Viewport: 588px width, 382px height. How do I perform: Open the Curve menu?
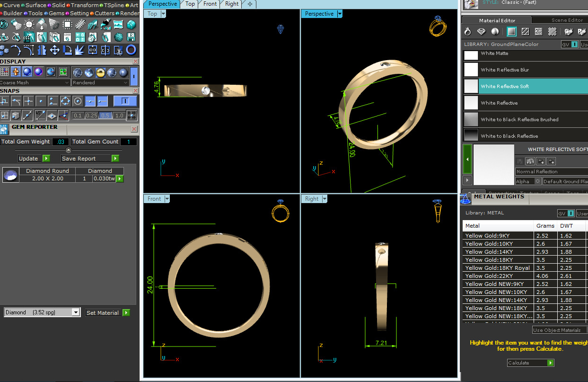[x=12, y=5]
